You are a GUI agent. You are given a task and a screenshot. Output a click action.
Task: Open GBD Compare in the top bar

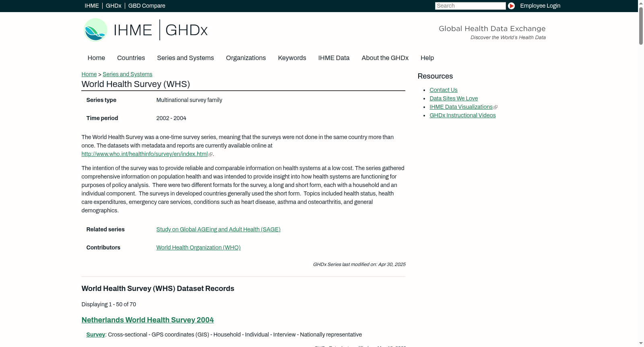[147, 6]
